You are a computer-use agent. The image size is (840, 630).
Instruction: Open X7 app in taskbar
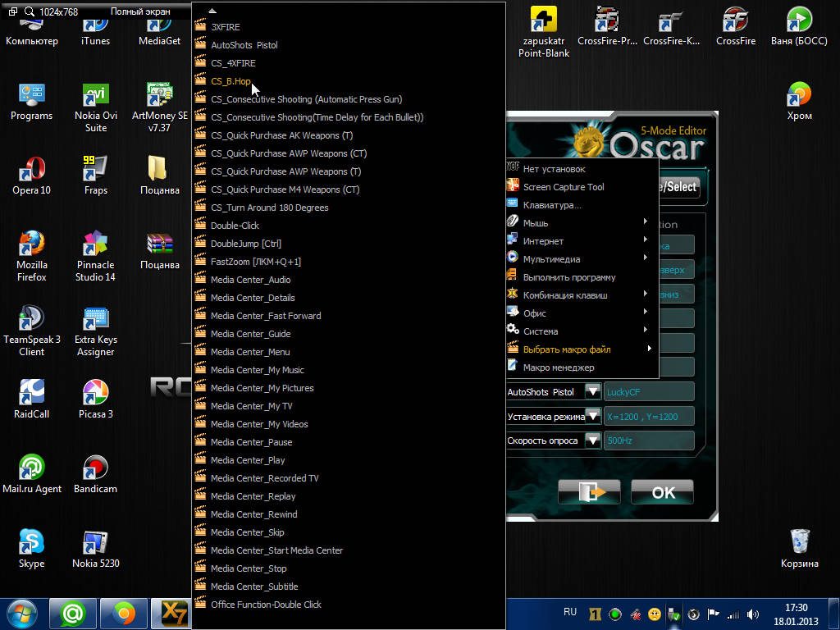pos(171,614)
